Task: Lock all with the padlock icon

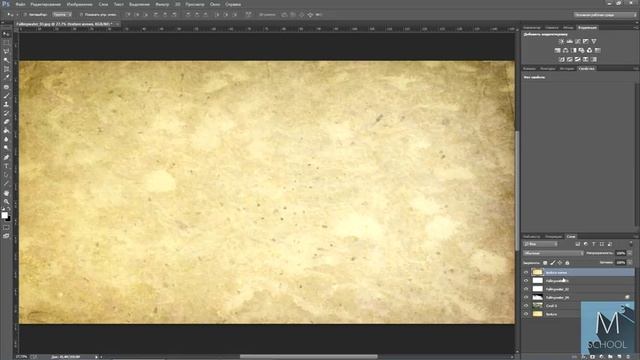Action: coord(567,263)
